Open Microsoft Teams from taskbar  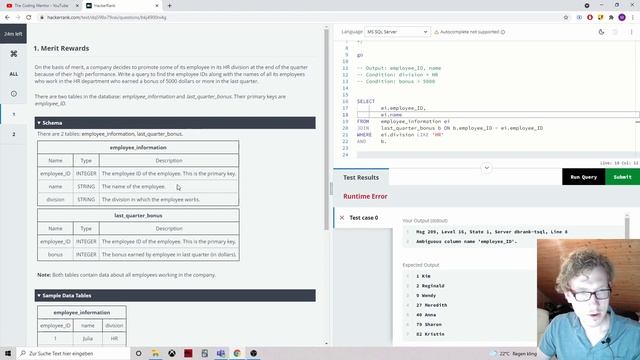(221, 353)
